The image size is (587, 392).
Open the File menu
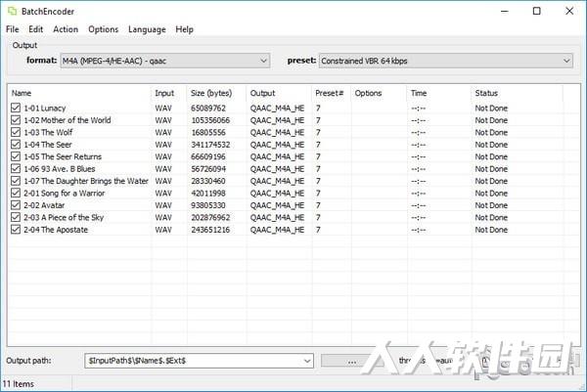(13, 29)
